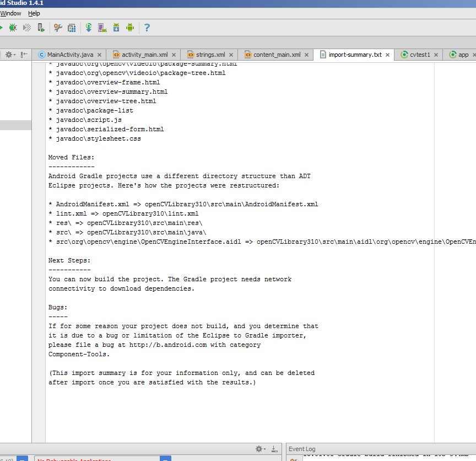Open Android Device Monitor icon

130,28
